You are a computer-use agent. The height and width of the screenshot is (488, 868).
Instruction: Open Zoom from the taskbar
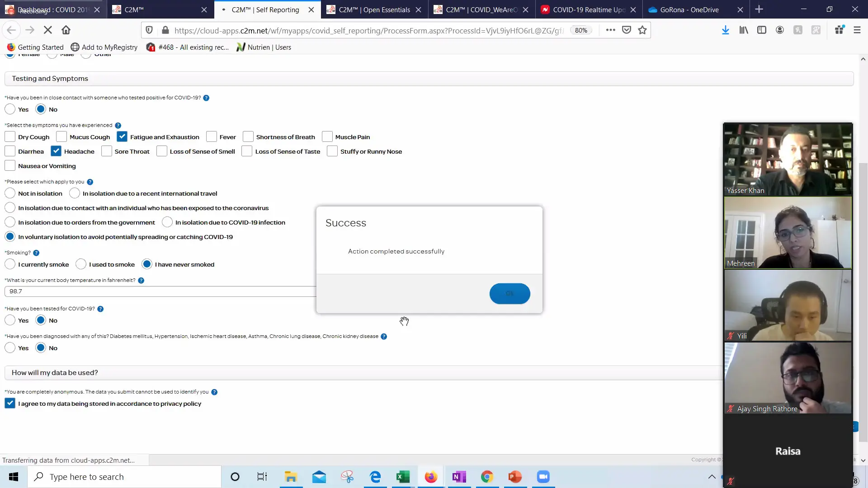coord(543,477)
